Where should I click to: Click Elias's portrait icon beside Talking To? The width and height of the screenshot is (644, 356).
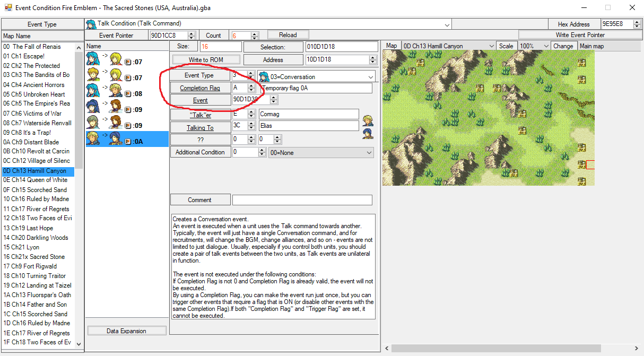tap(368, 133)
